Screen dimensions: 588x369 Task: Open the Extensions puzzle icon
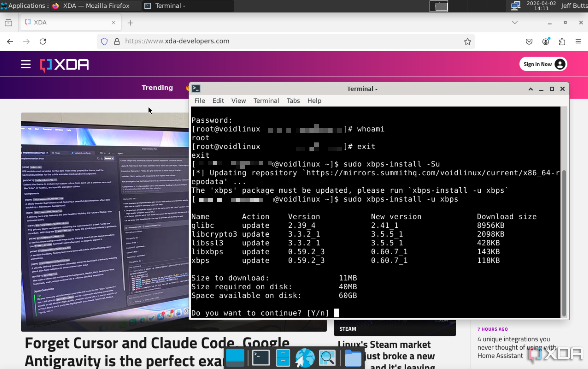pos(562,42)
